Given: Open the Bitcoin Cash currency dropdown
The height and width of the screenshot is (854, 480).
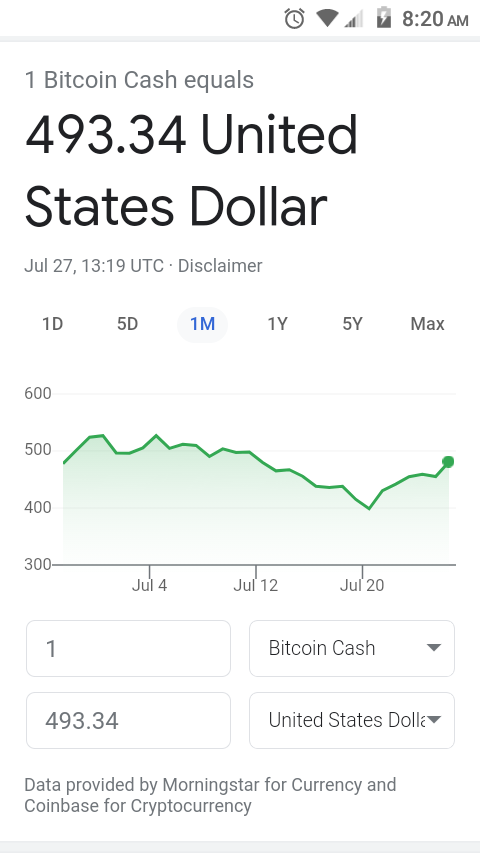Looking at the screenshot, I should point(352,648).
